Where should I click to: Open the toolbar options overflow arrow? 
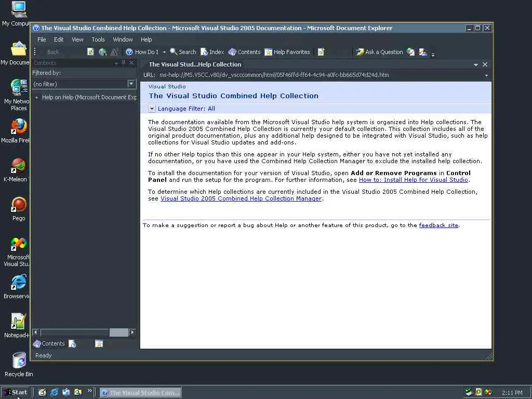(433, 54)
